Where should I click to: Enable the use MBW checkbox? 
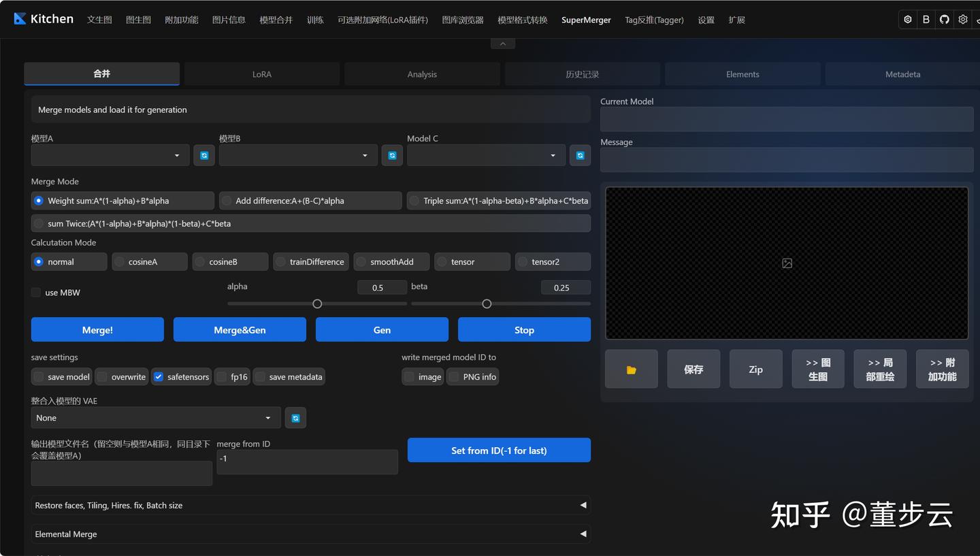(x=36, y=293)
